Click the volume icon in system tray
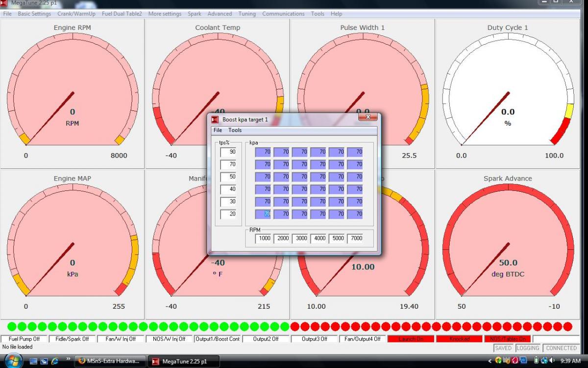Image resolution: width=588 pixels, height=368 pixels. 551,361
